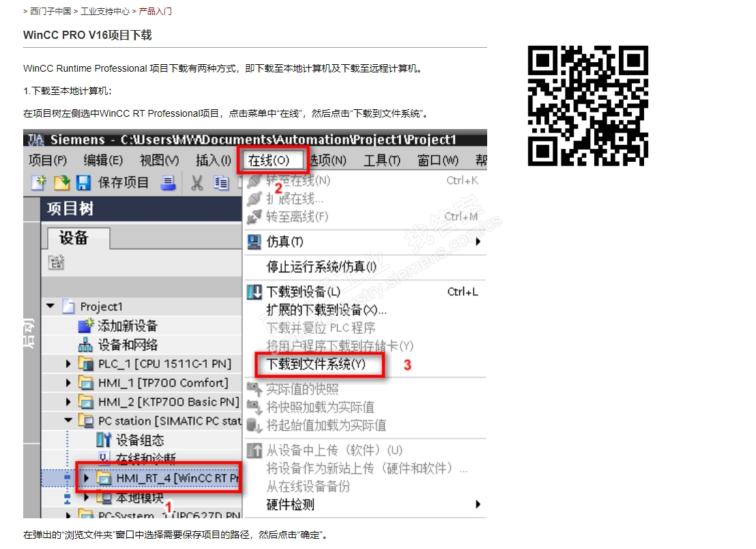The width and height of the screenshot is (756, 549).
Task: Open 设备组态 tree item
Action: [140, 440]
